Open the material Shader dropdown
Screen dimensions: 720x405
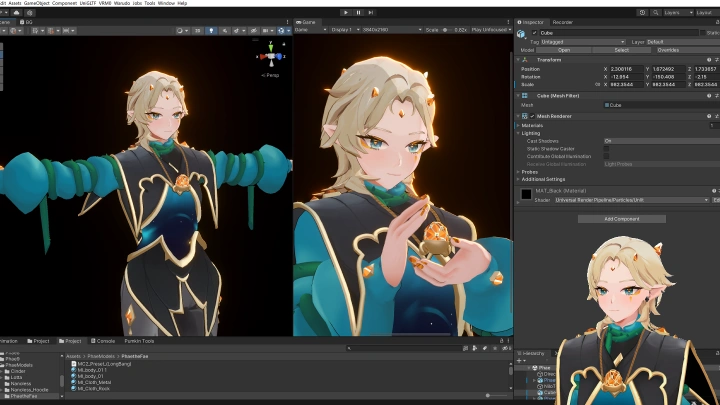click(632, 200)
